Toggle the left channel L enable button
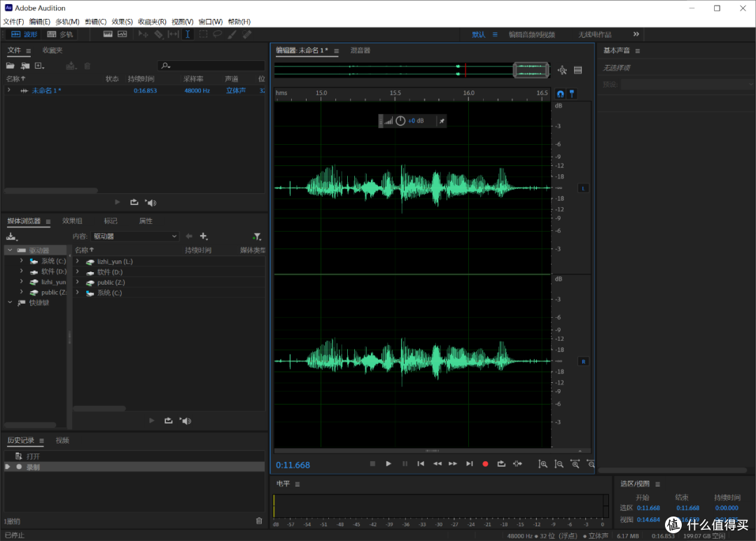Screen dimensions: 756x541 582,188
